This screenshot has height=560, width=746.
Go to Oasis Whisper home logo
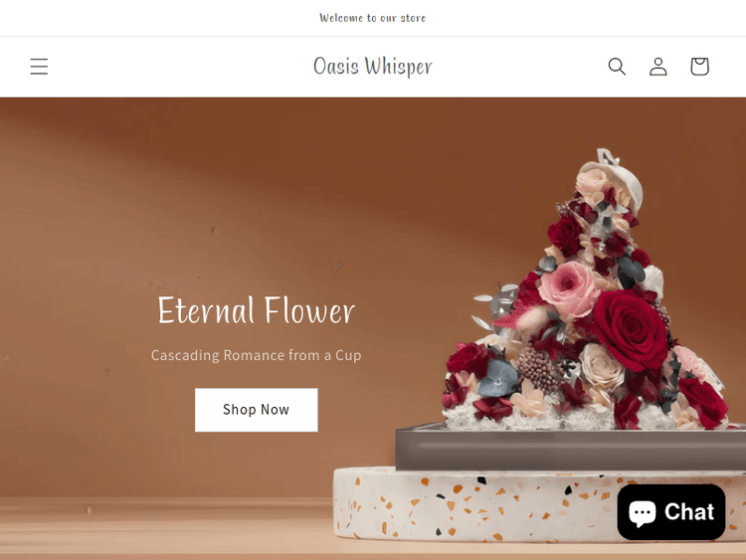[373, 66]
